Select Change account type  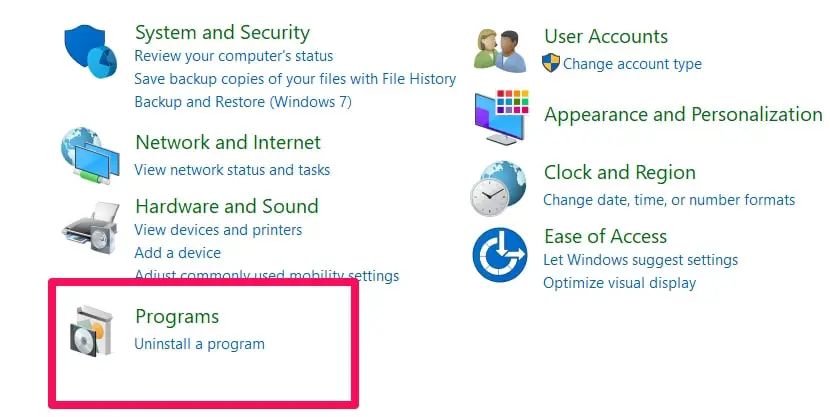click(x=632, y=64)
